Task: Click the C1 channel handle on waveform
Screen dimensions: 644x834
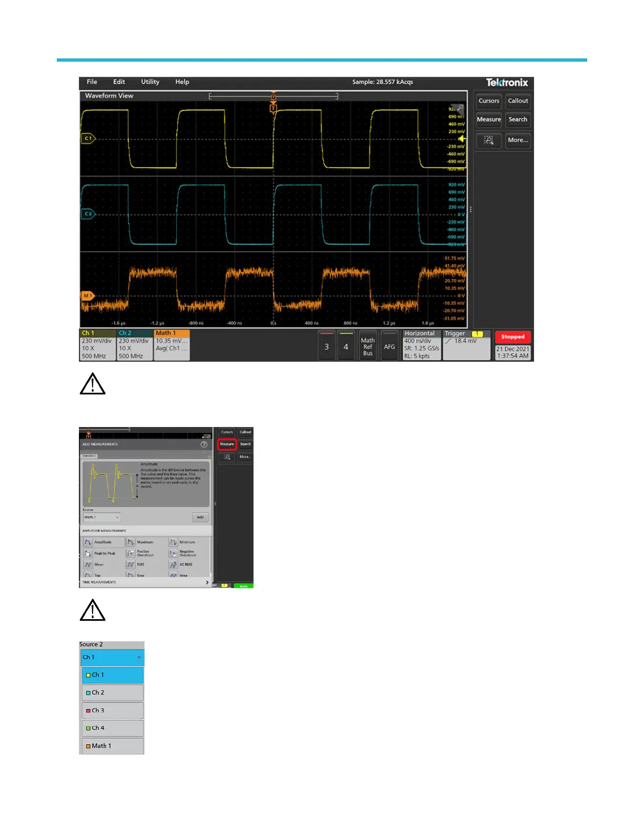Action: click(88, 138)
